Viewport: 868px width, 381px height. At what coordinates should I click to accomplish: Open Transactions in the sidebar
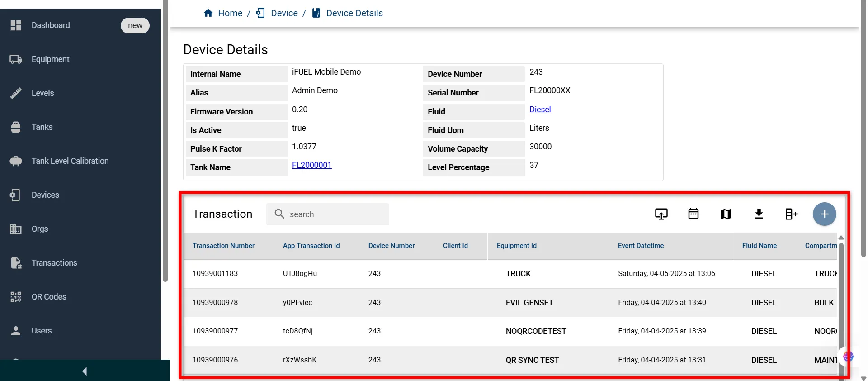(x=54, y=263)
